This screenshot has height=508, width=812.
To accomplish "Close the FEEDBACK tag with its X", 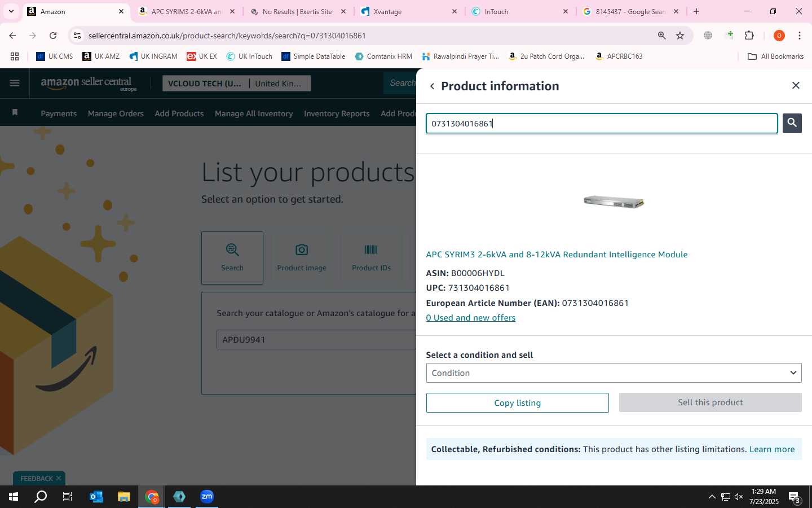I will [x=59, y=479].
